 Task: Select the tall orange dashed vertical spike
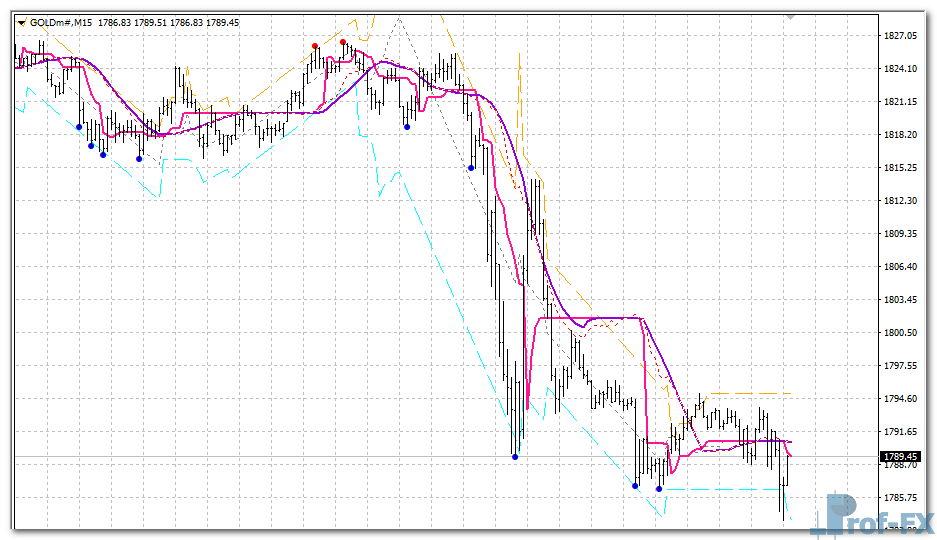(519, 90)
